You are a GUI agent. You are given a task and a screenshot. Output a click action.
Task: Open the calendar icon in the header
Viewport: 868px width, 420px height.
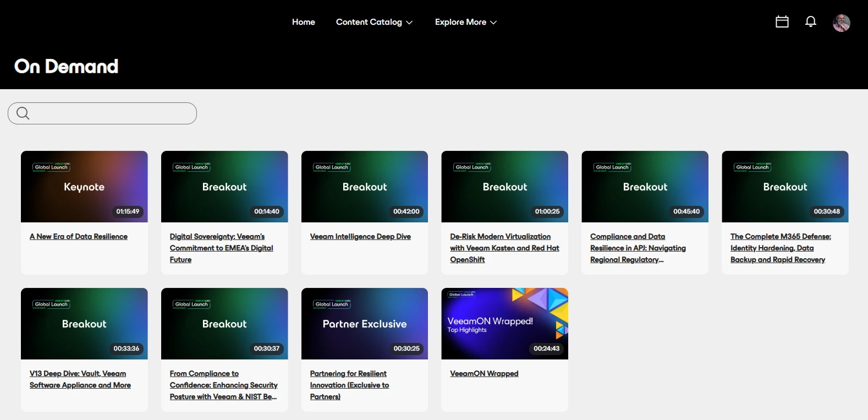pos(782,22)
